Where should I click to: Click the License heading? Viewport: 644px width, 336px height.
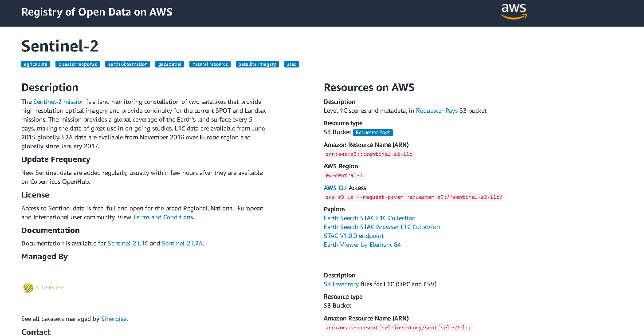click(35, 195)
